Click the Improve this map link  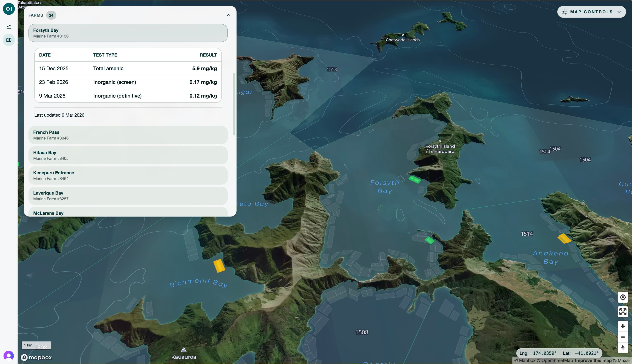coord(593,360)
